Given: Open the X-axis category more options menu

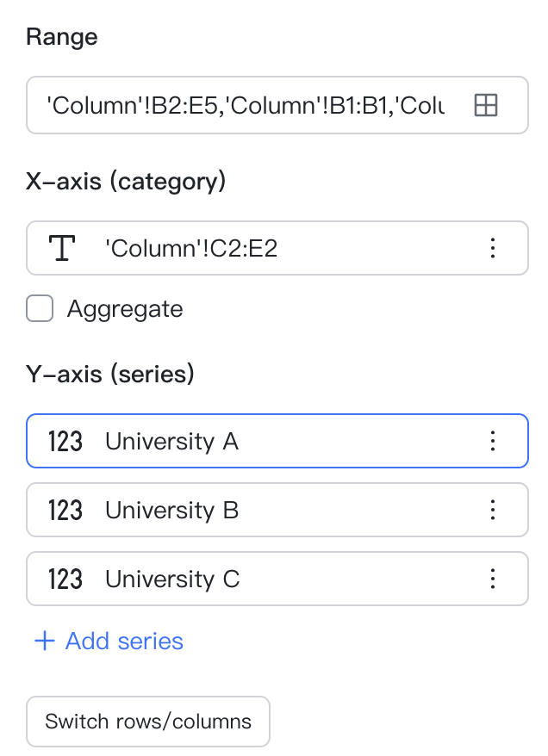Looking at the screenshot, I should 493,249.
